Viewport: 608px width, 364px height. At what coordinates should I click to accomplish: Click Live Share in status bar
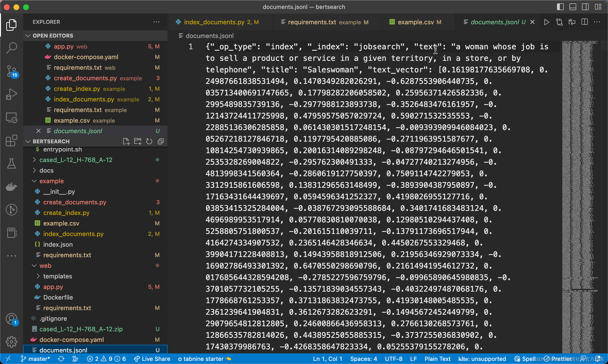152,359
